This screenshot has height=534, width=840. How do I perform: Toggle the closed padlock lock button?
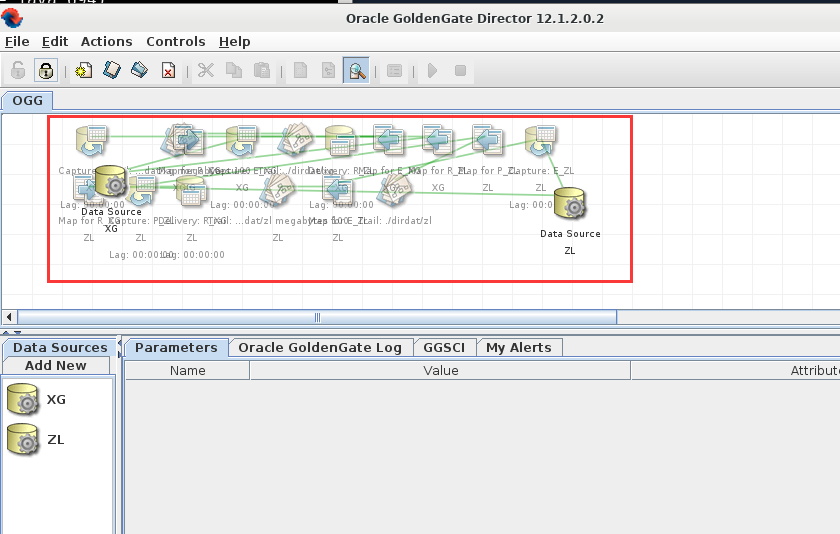[46, 70]
